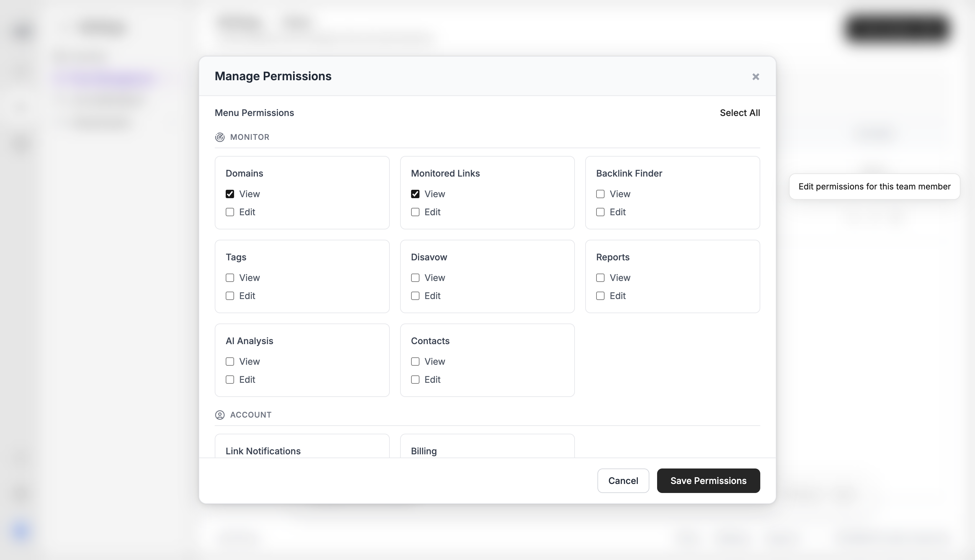Enable Domains Edit permission

[230, 212]
